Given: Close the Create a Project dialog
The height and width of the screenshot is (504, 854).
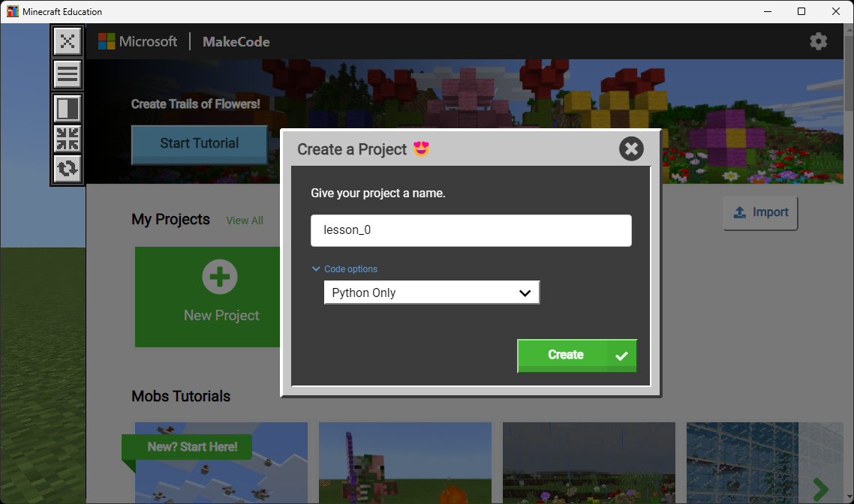Looking at the screenshot, I should coord(631,148).
